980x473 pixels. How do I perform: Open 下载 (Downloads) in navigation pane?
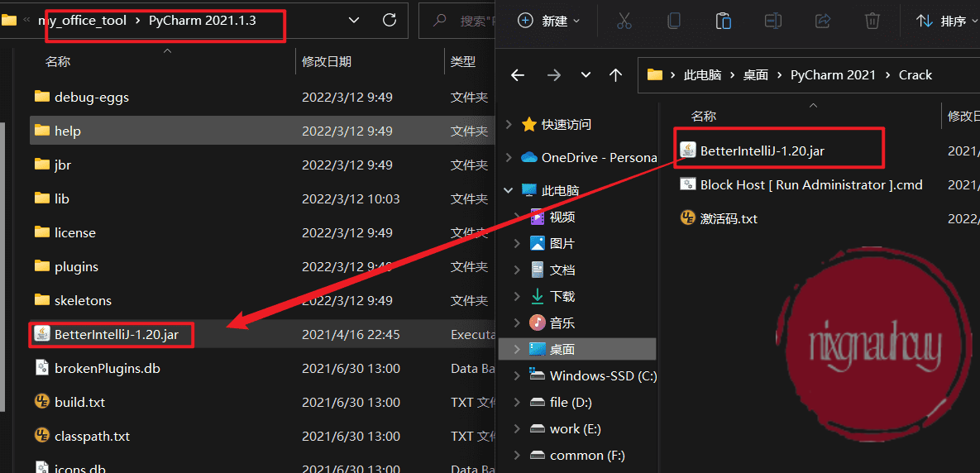pos(562,296)
